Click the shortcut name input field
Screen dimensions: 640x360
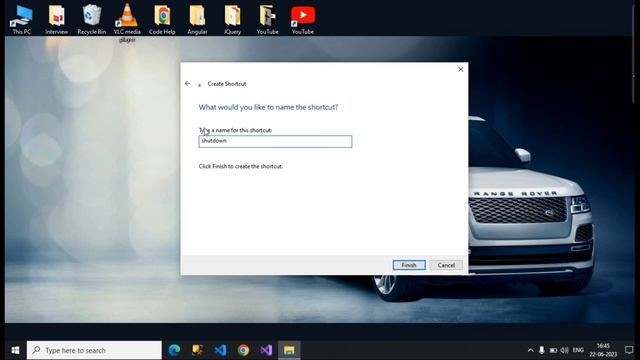275,141
